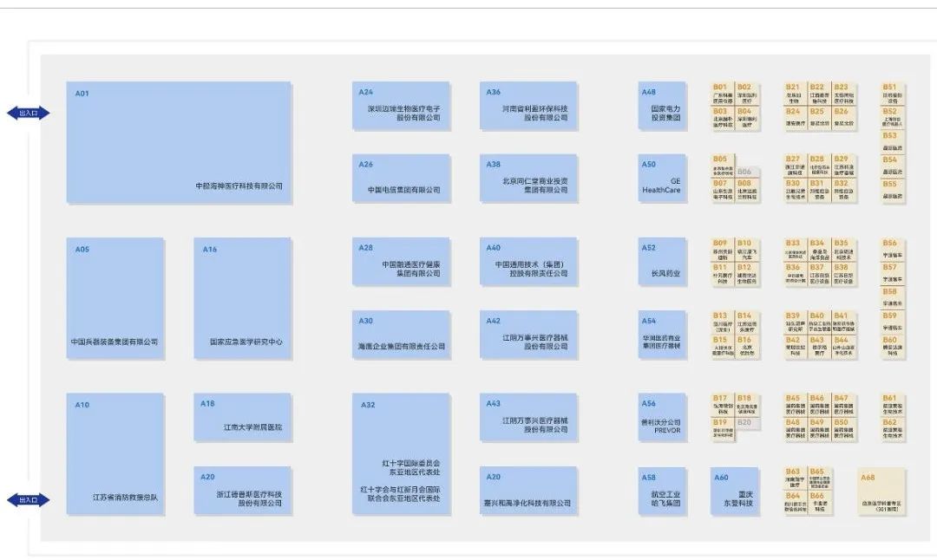Select booth A05 中国兵器装备集团
The image size is (937, 560).
pos(115,298)
